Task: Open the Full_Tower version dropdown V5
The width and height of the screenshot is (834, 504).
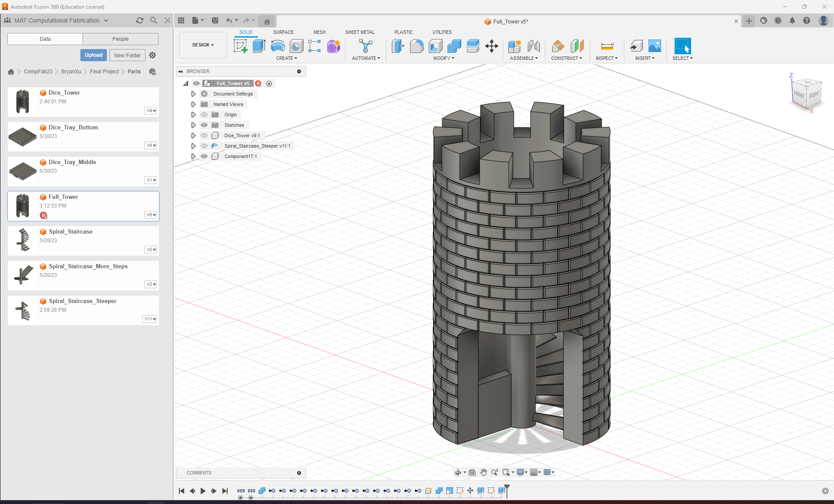Action: [x=150, y=214]
